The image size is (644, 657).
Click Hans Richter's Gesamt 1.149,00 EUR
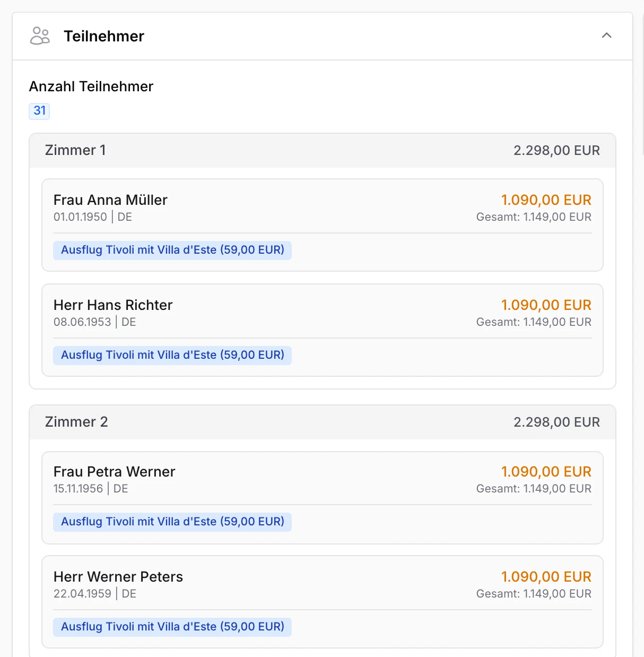click(534, 322)
